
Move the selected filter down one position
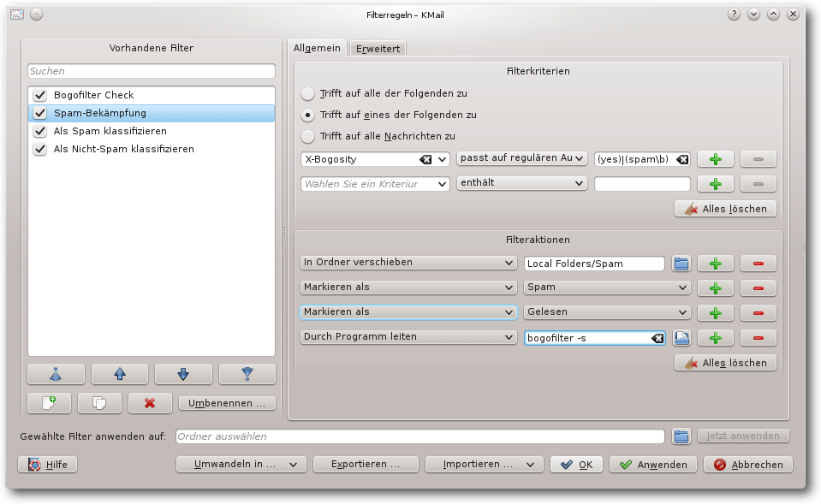point(183,374)
